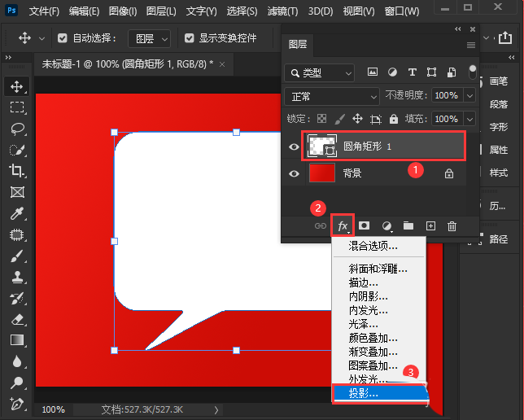Image resolution: width=524 pixels, height=420 pixels.
Task: Hide the 背景 layer
Action: click(x=294, y=173)
